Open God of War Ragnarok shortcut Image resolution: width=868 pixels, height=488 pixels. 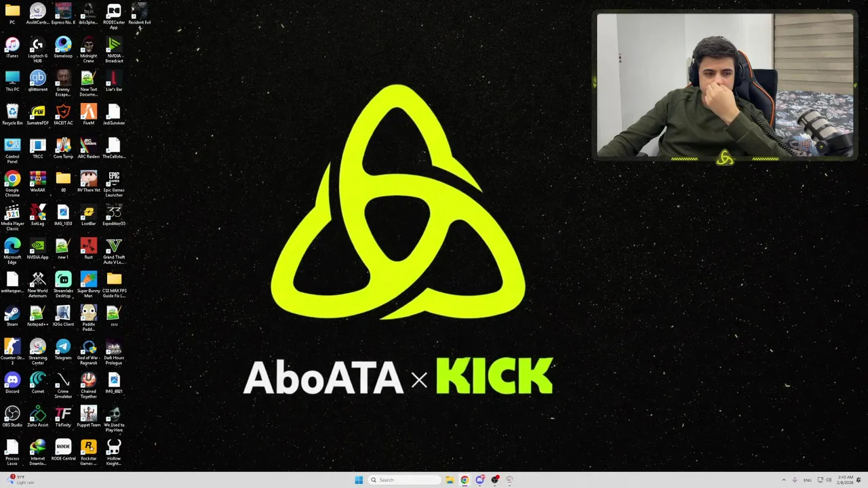[88, 352]
